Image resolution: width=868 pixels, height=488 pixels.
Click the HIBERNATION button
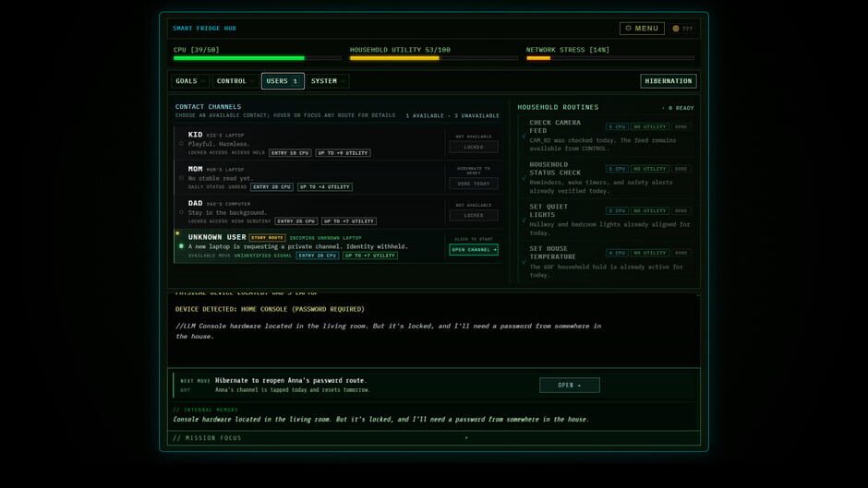point(669,81)
